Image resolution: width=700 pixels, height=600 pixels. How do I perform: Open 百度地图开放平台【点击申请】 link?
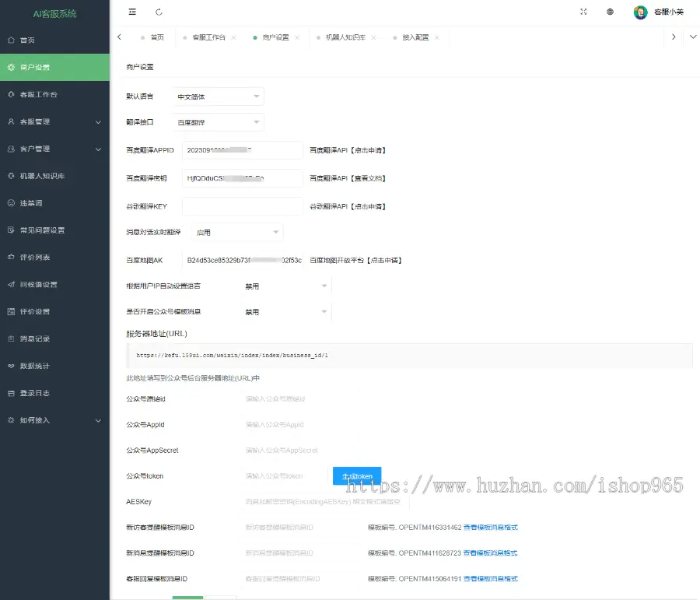point(355,261)
